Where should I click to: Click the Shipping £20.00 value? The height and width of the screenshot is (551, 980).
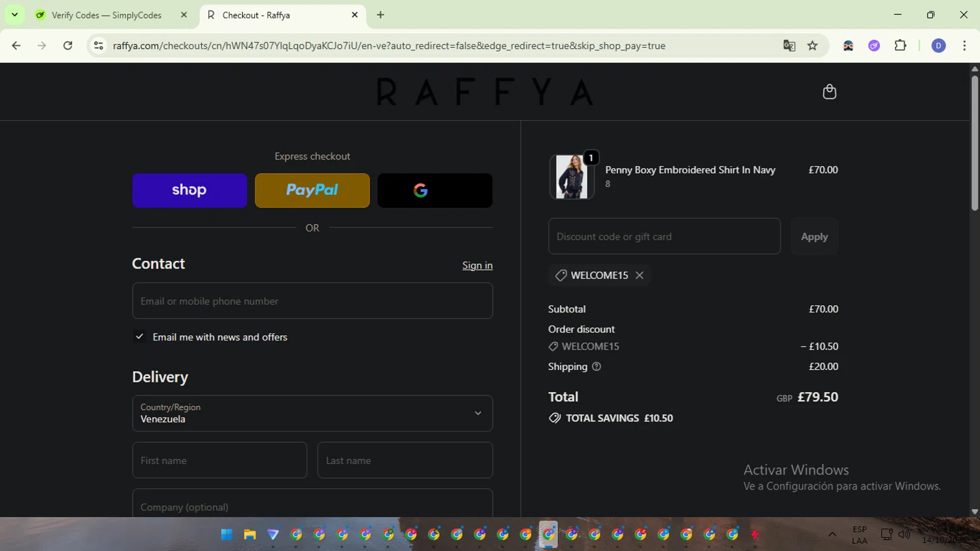[823, 367]
